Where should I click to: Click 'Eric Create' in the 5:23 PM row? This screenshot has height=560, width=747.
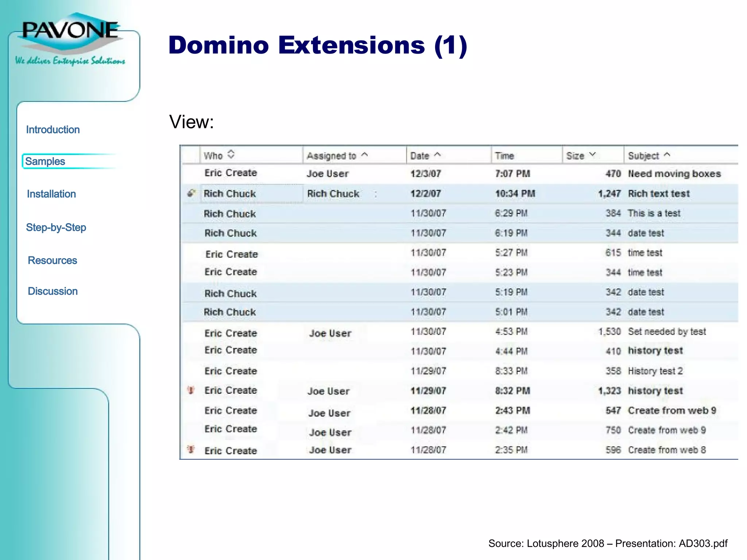coord(231,272)
